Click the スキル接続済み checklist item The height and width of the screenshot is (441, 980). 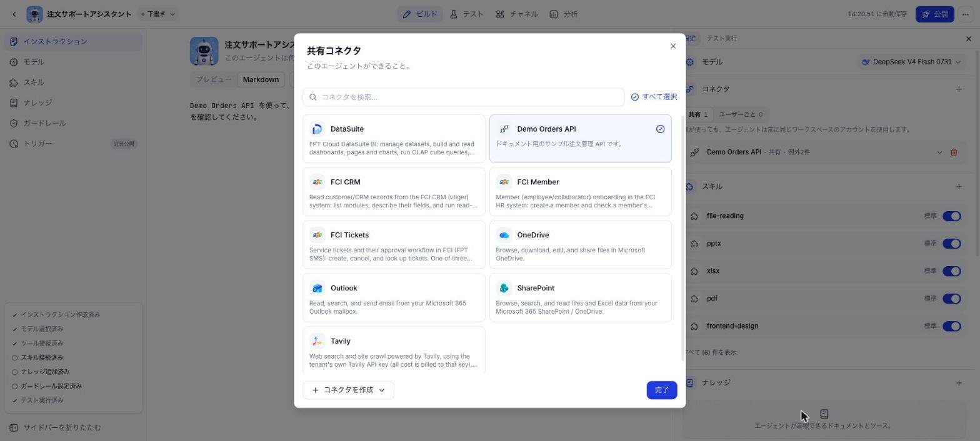pos(42,358)
